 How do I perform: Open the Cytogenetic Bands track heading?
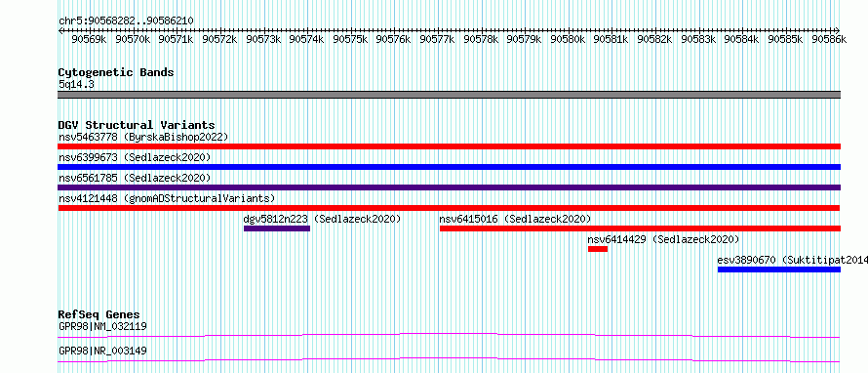(116, 72)
